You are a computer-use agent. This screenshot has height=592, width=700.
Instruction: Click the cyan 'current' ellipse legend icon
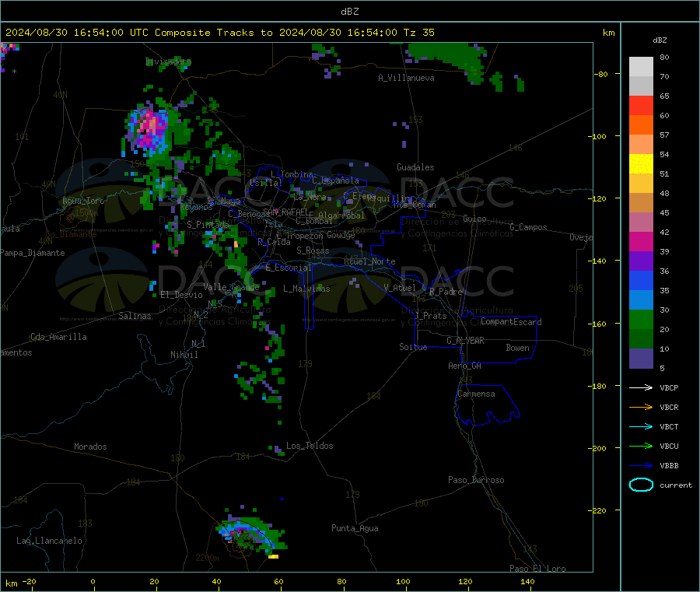point(641,485)
